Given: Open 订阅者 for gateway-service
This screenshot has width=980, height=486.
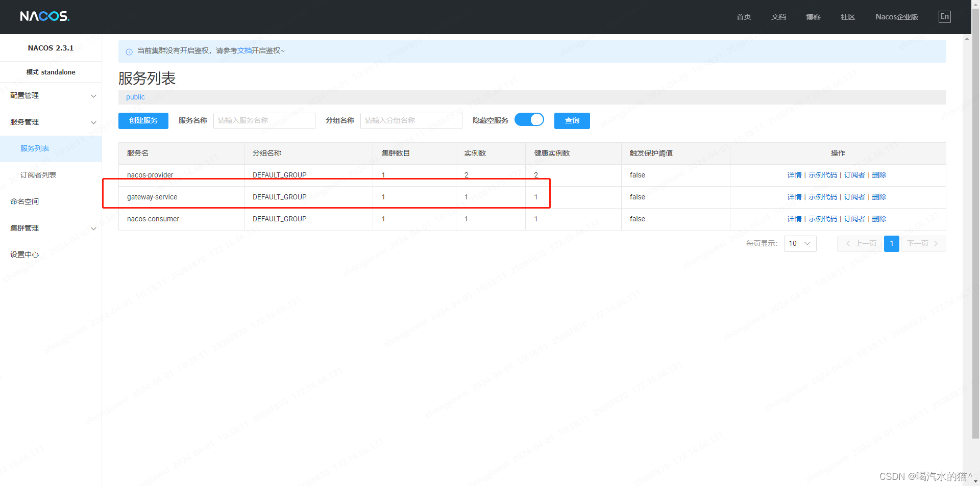Looking at the screenshot, I should click(x=854, y=197).
